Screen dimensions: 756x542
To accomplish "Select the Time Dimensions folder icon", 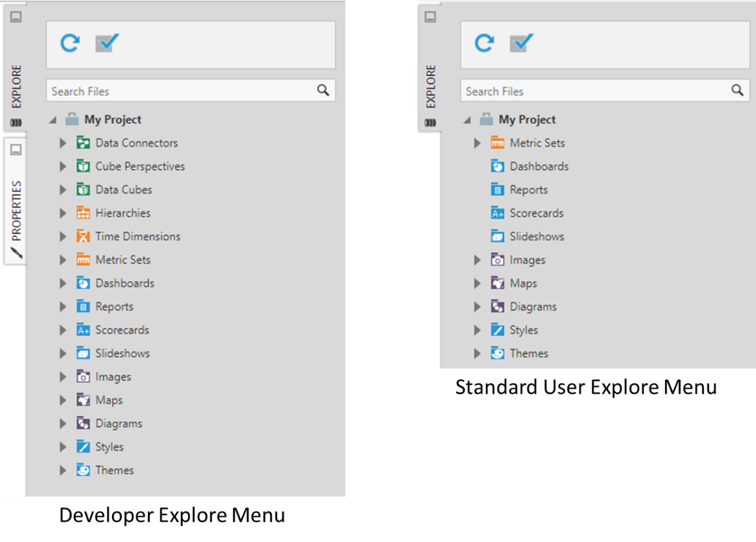I will coord(83,236).
